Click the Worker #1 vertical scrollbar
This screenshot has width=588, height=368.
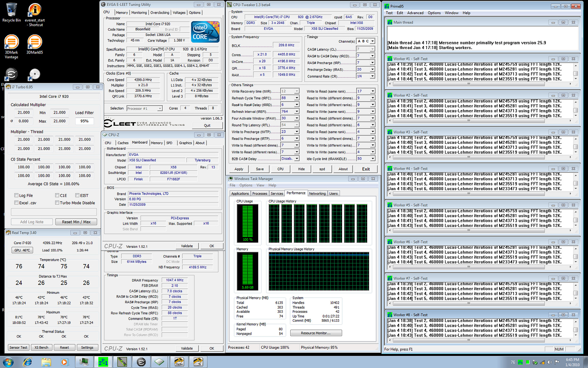576,72
